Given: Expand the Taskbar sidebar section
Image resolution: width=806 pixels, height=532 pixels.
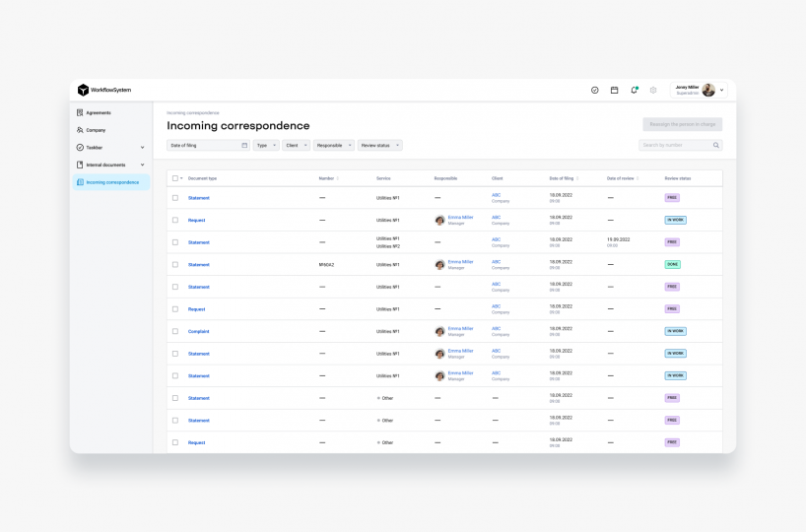Looking at the screenshot, I should [142, 148].
